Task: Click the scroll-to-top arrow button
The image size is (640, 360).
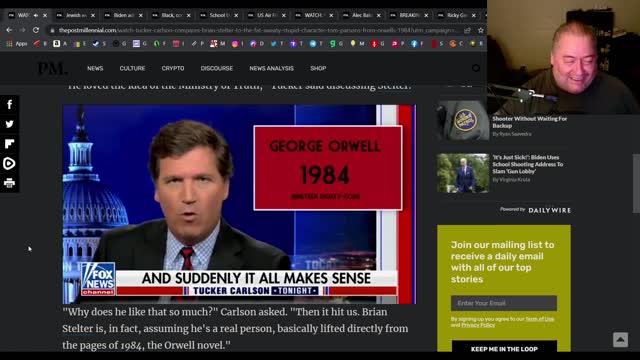Action: (x=620, y=339)
